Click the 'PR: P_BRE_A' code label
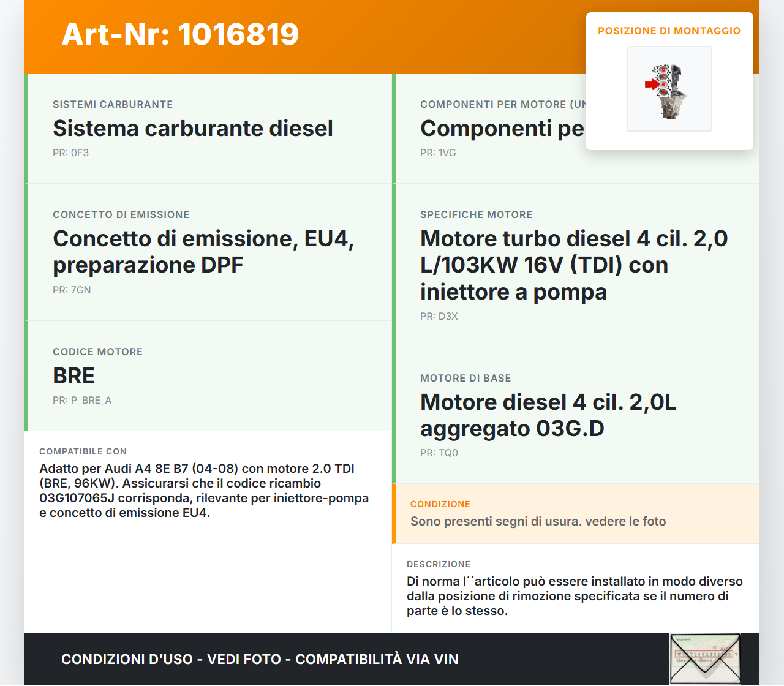 [x=82, y=401]
